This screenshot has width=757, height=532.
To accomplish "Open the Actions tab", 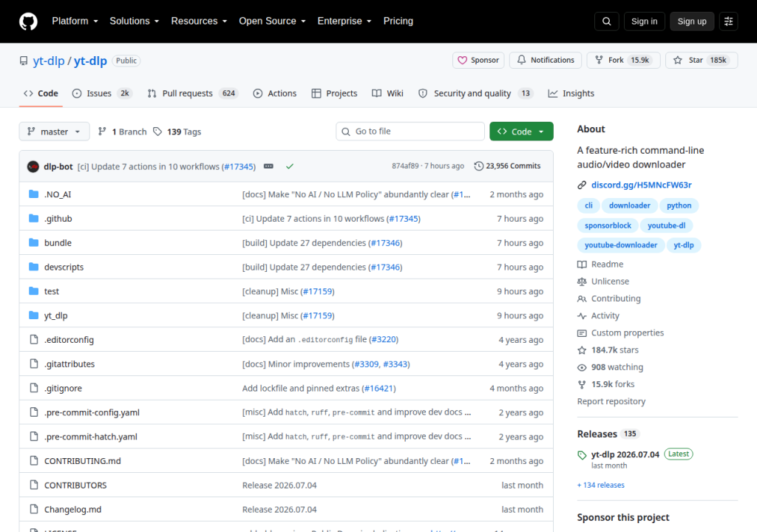I will [275, 94].
